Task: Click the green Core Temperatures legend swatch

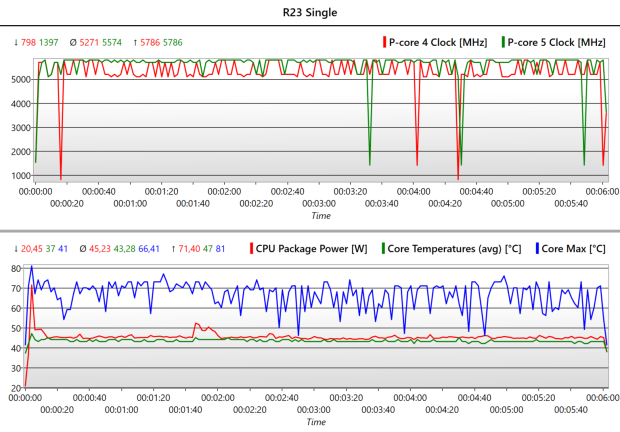Action: coord(382,248)
